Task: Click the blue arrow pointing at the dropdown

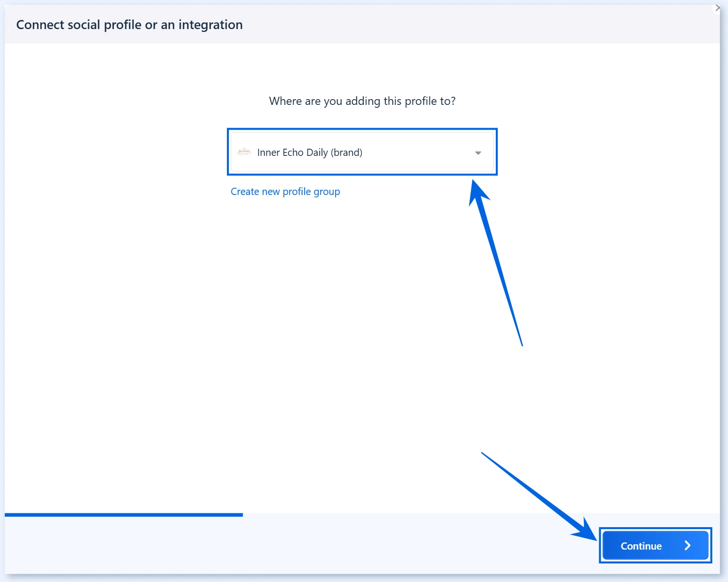Action: [x=496, y=262]
